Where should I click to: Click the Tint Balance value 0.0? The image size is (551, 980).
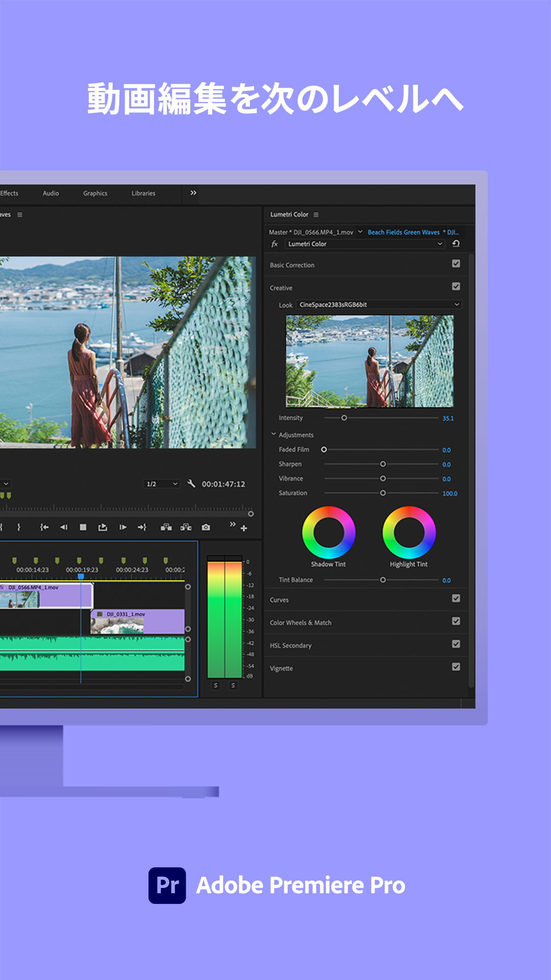point(446,580)
